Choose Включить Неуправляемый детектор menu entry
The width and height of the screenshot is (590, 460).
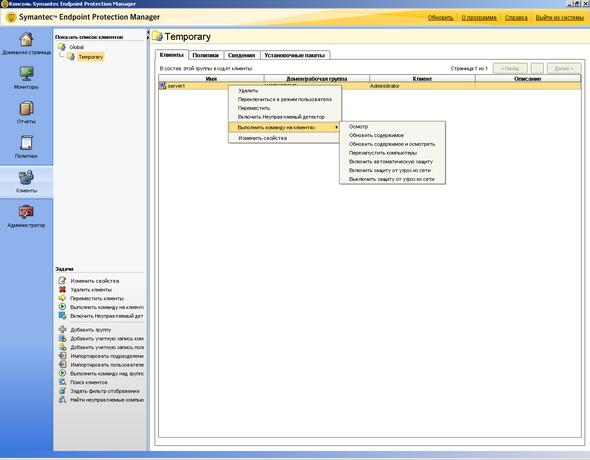coord(281,117)
